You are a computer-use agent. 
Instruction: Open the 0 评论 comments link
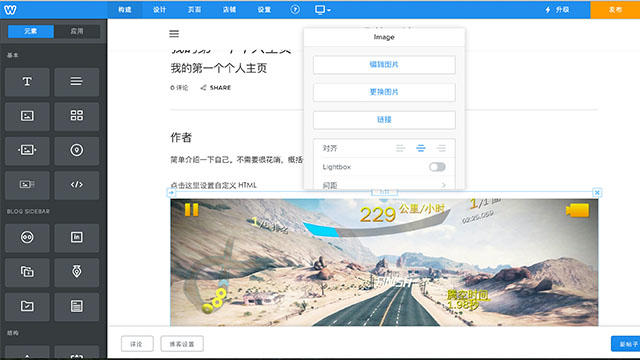179,88
